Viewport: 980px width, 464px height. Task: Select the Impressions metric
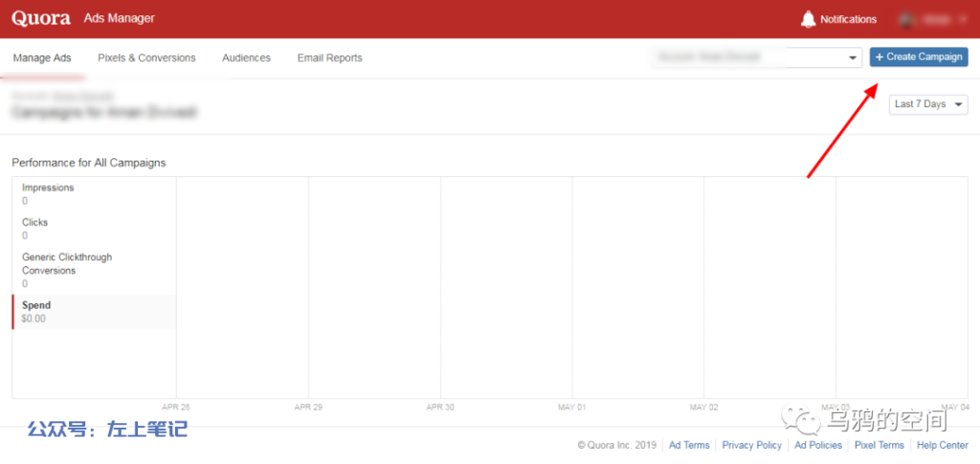(94, 193)
